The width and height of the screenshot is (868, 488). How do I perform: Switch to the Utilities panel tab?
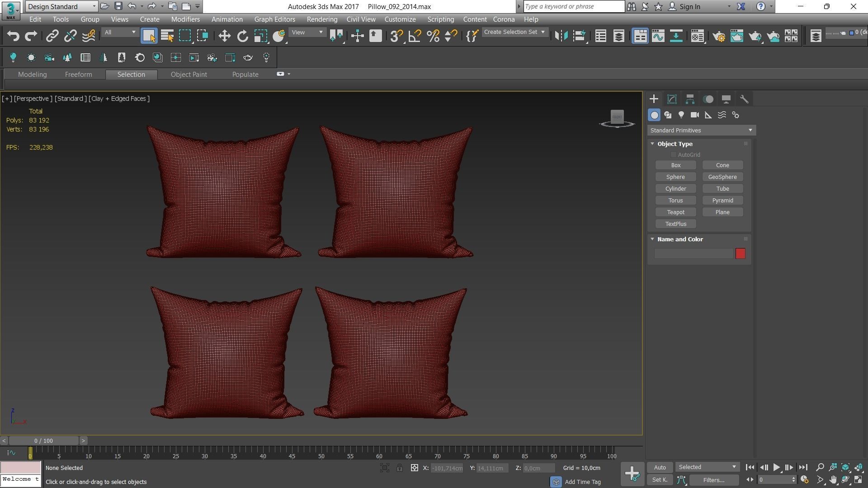click(744, 99)
